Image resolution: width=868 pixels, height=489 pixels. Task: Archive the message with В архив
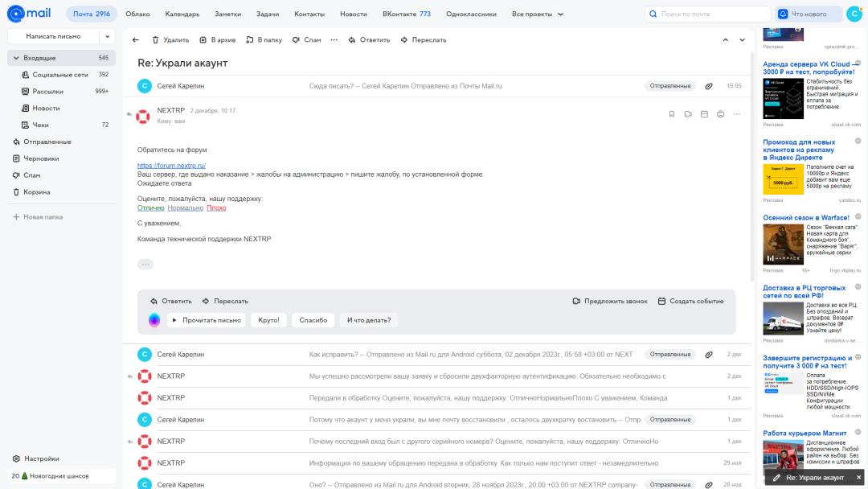click(218, 40)
